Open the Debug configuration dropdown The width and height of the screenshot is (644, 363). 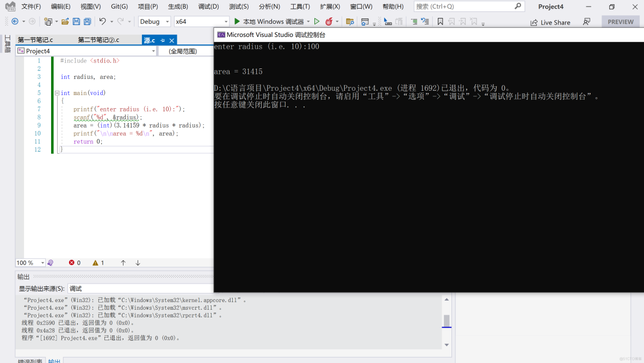tap(154, 21)
